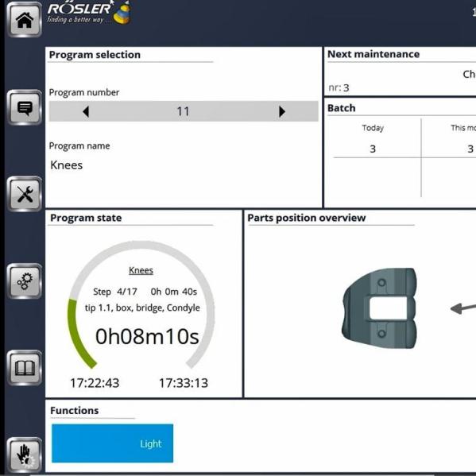Open the messages speech bubble icon
Viewport: 476px width, 476px height.
[25, 107]
